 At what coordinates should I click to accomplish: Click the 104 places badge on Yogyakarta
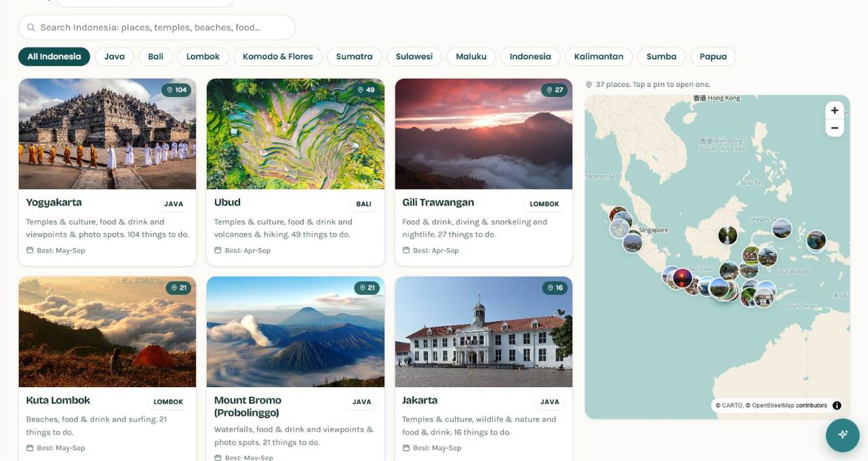click(x=176, y=90)
